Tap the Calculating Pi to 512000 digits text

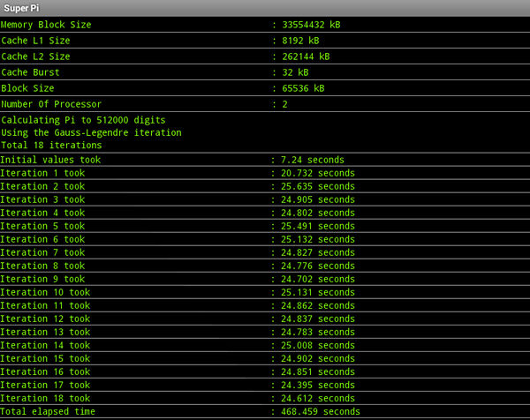pos(83,120)
